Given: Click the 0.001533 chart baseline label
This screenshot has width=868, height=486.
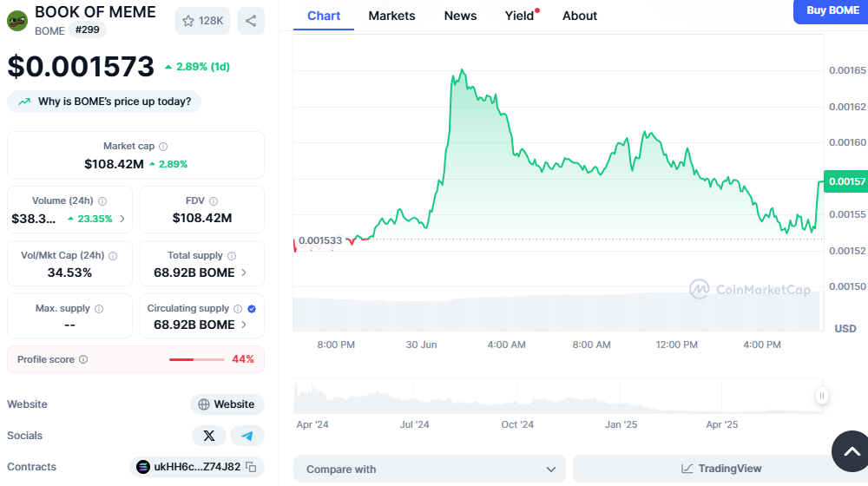Looking at the screenshot, I should pyautogui.click(x=320, y=240).
